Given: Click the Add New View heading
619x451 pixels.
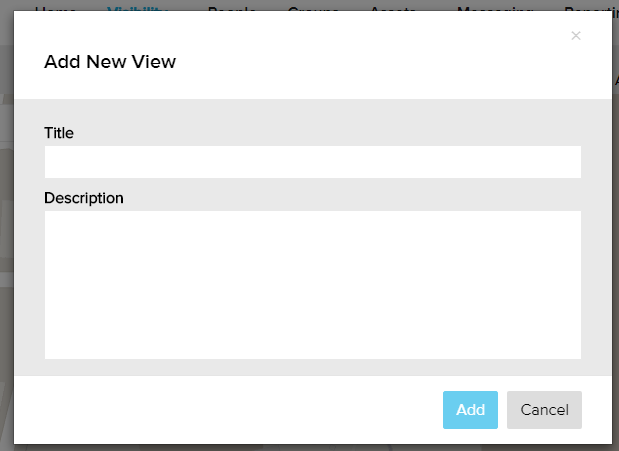Looking at the screenshot, I should pyautogui.click(x=110, y=62).
